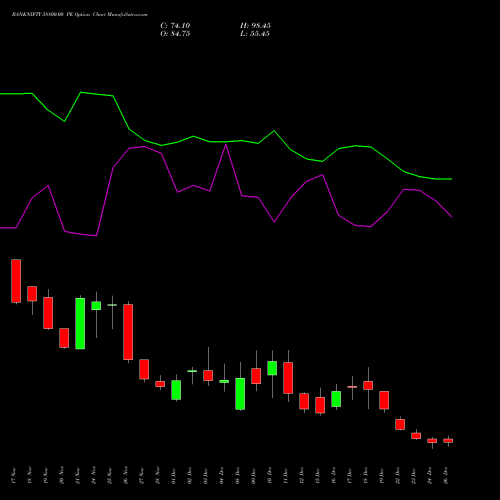Select the 01 Dec date label
Viewport: 500px width, 500px height.
pos(174,475)
